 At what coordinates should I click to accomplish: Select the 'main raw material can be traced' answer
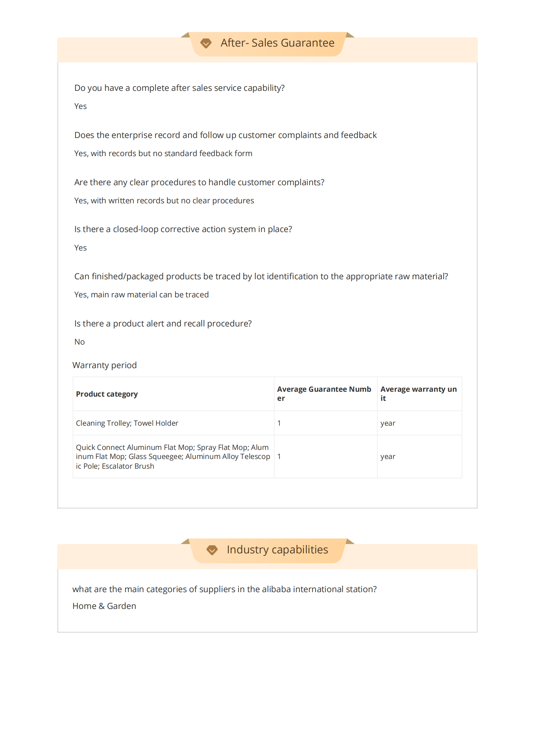coord(141,295)
